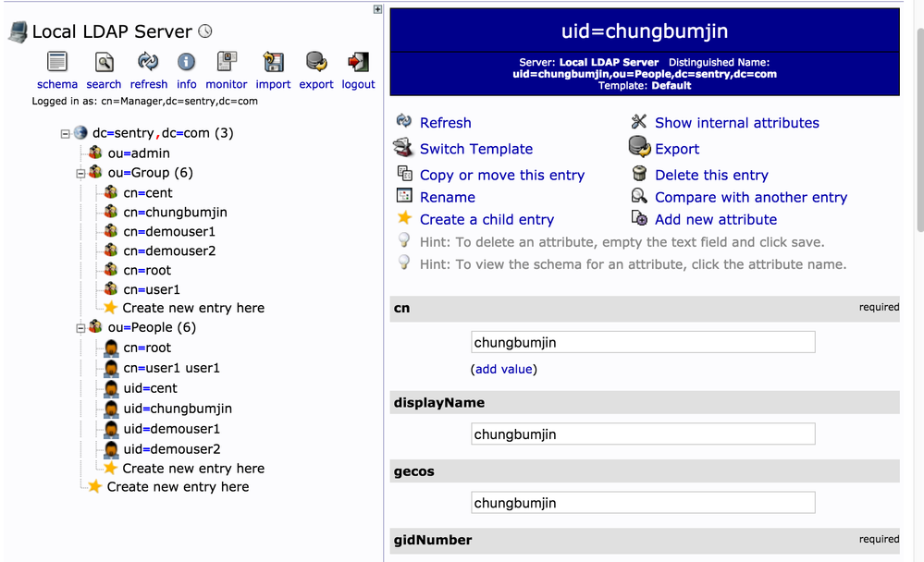This screenshot has height=562, width=924.
Task: Click the Compare with another entry icon
Action: (x=639, y=195)
